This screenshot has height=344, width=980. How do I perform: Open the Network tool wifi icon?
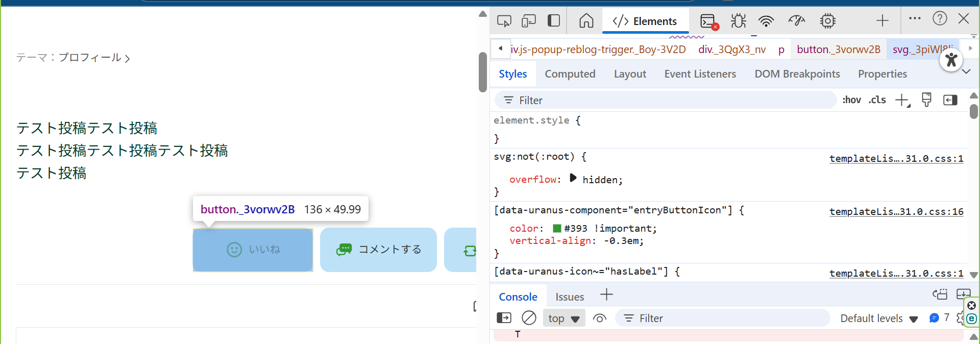tap(766, 21)
